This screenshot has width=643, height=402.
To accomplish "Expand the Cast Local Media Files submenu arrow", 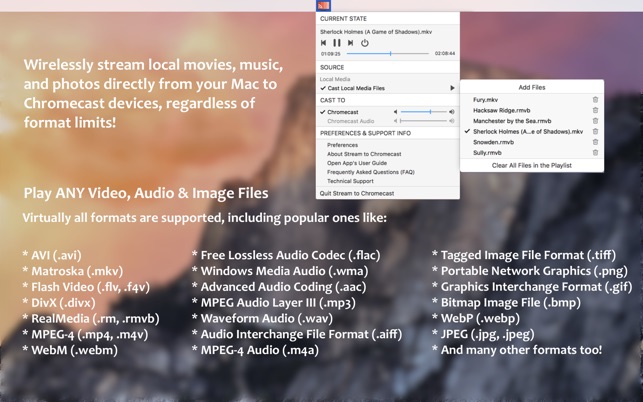I will pos(452,88).
